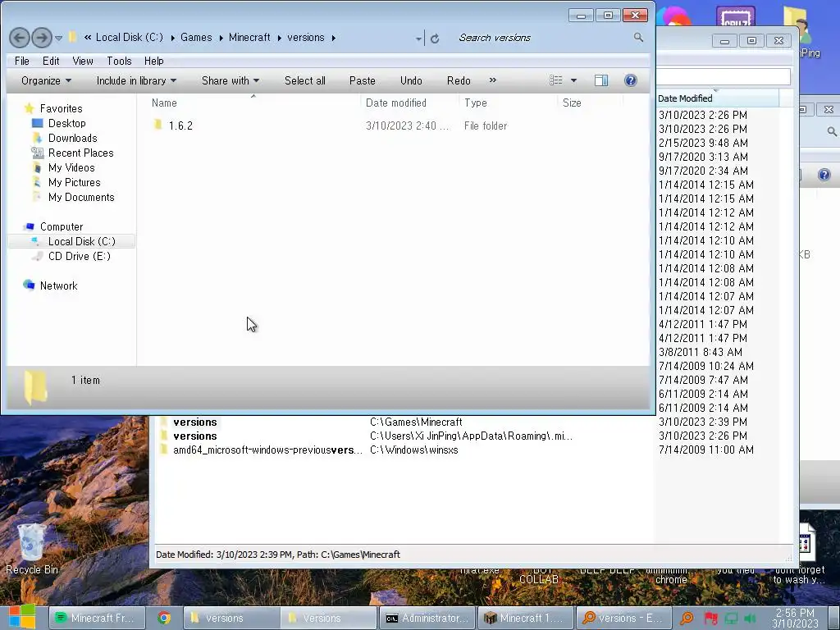Sort by Name column header
Image resolution: width=840 pixels, height=630 pixels.
(252, 103)
